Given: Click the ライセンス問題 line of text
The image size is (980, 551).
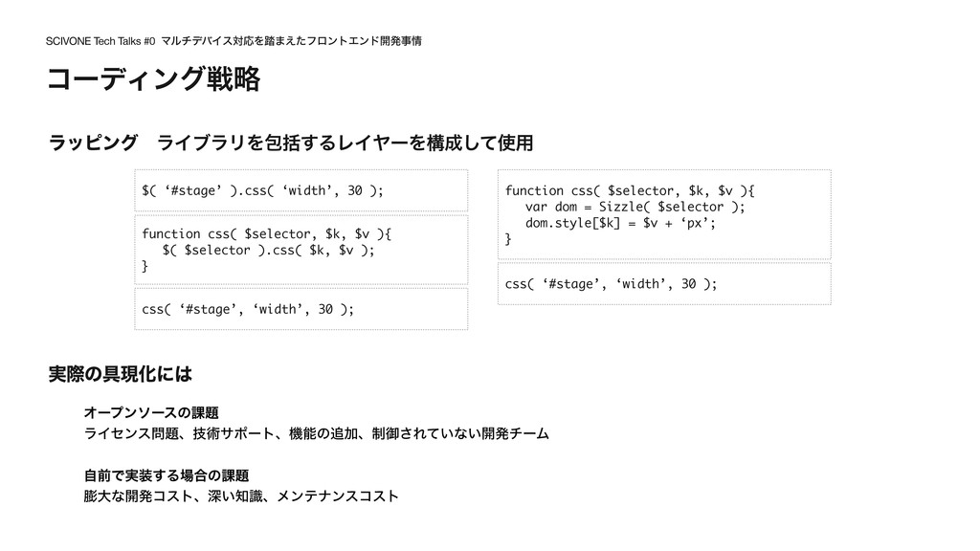Looking at the screenshot, I should click(316, 433).
